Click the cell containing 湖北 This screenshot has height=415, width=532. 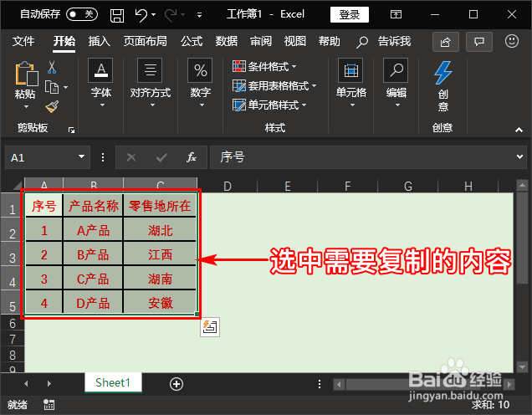coord(160,230)
